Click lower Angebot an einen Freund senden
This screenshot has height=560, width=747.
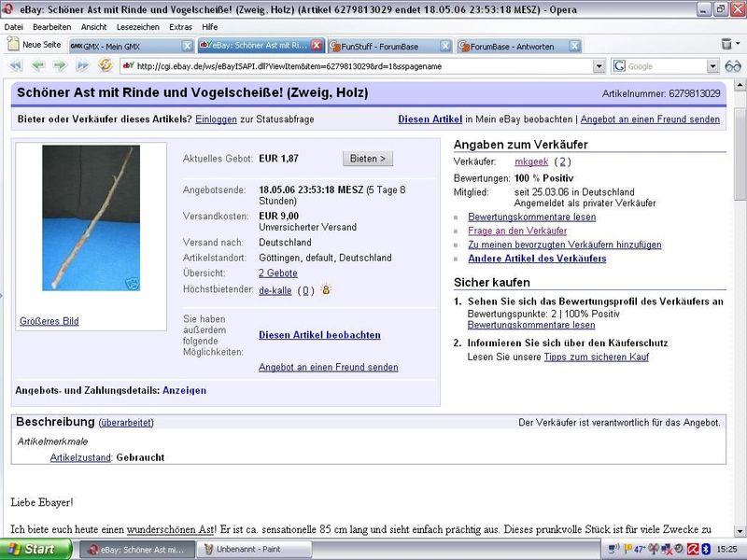(x=329, y=367)
